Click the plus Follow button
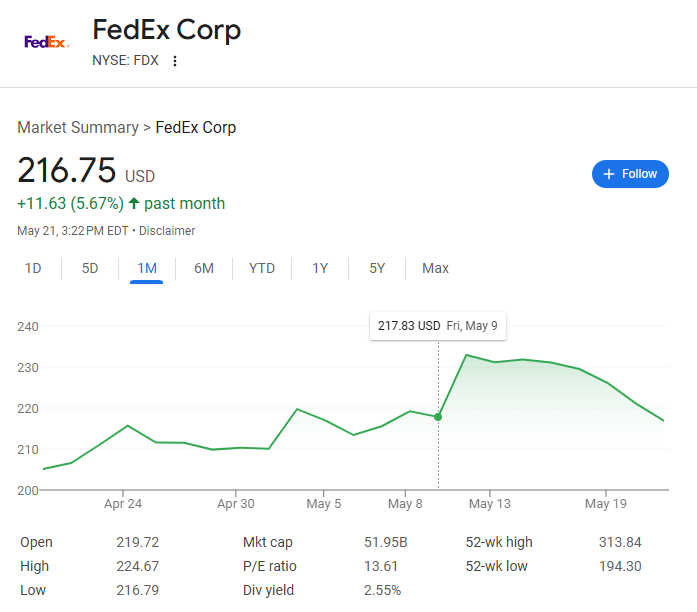The height and width of the screenshot is (612, 697). pos(630,174)
